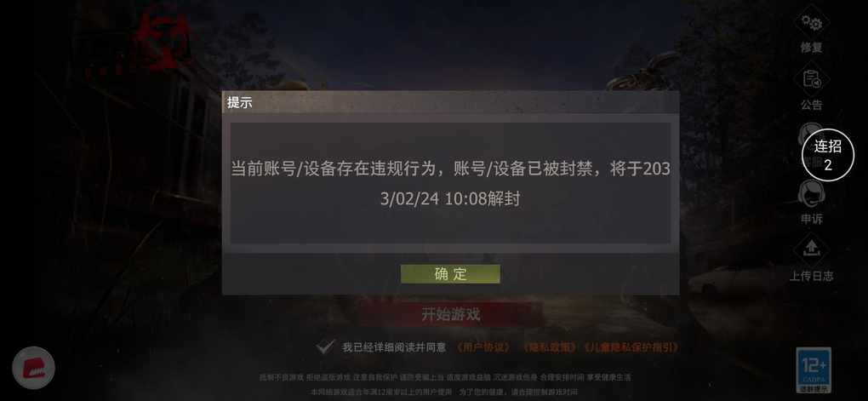Screen dimensions: 868x401
Task: Click the 公告 text label
Action: [812, 105]
